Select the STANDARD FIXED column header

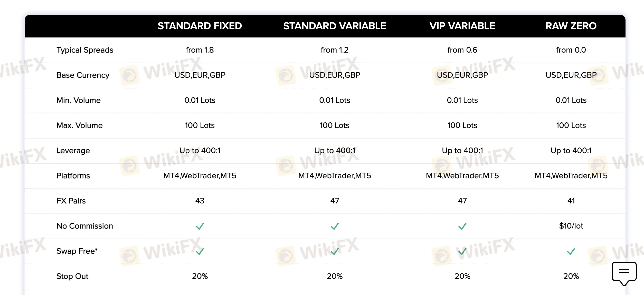tap(200, 26)
